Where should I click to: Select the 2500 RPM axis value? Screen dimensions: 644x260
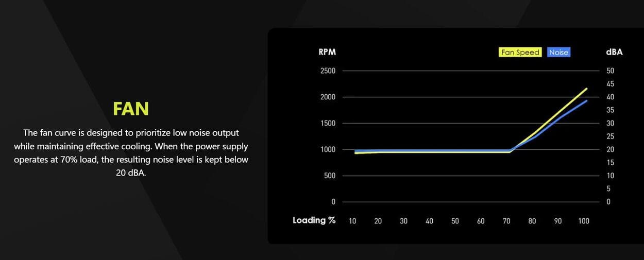[x=328, y=71]
